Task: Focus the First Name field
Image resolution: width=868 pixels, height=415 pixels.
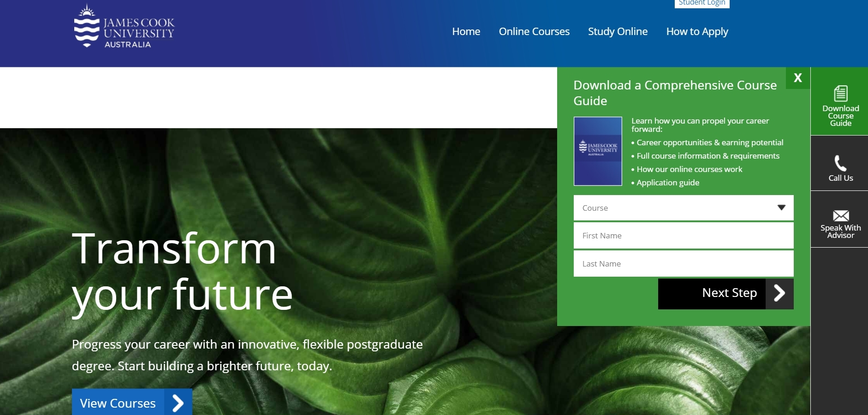Action: (684, 236)
